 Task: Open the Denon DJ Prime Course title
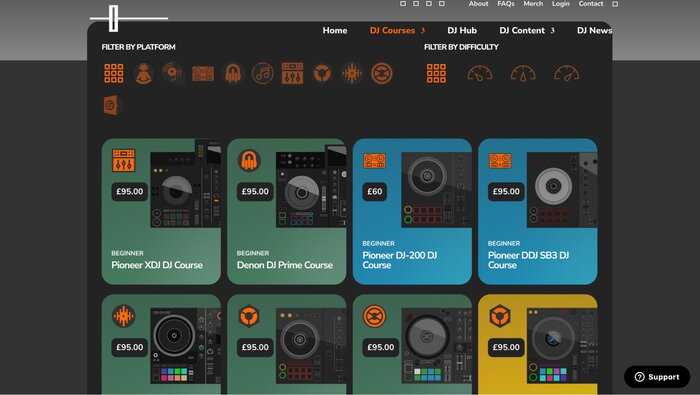(x=285, y=265)
